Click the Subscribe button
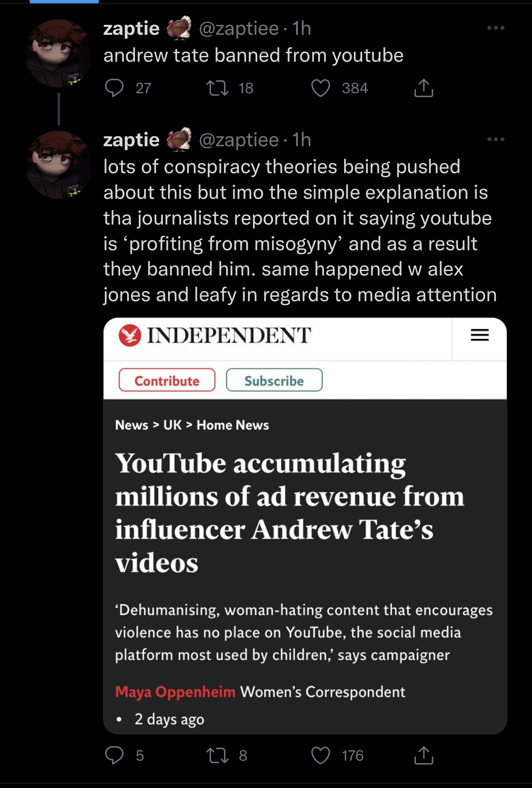 [x=274, y=380]
